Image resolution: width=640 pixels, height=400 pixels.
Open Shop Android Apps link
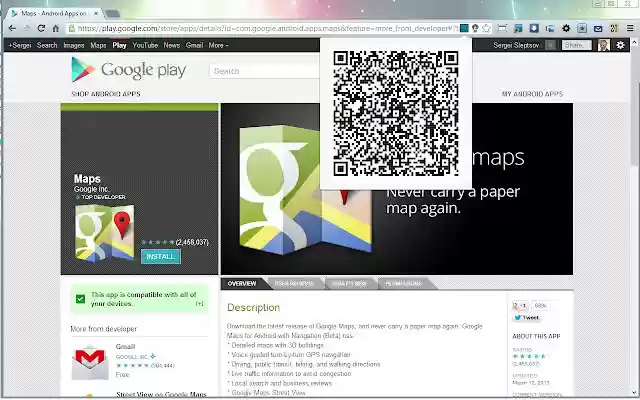(106, 94)
